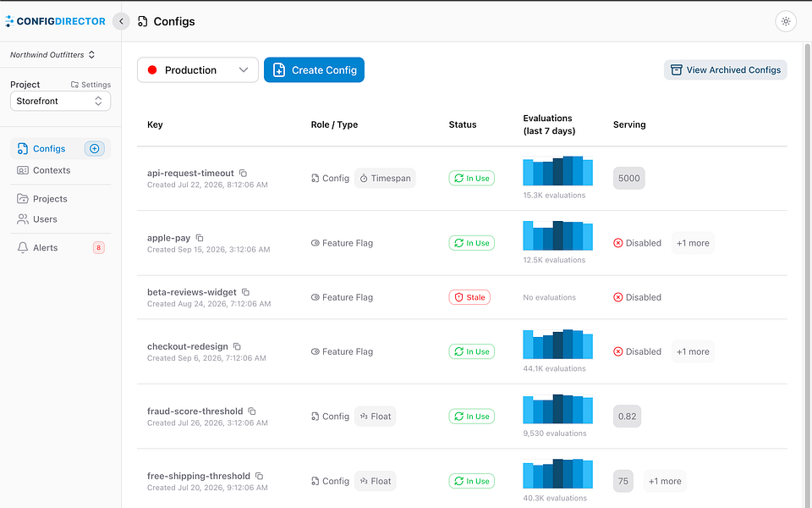Click the page vertical scrollbar
812x508 pixels.
pos(807,275)
